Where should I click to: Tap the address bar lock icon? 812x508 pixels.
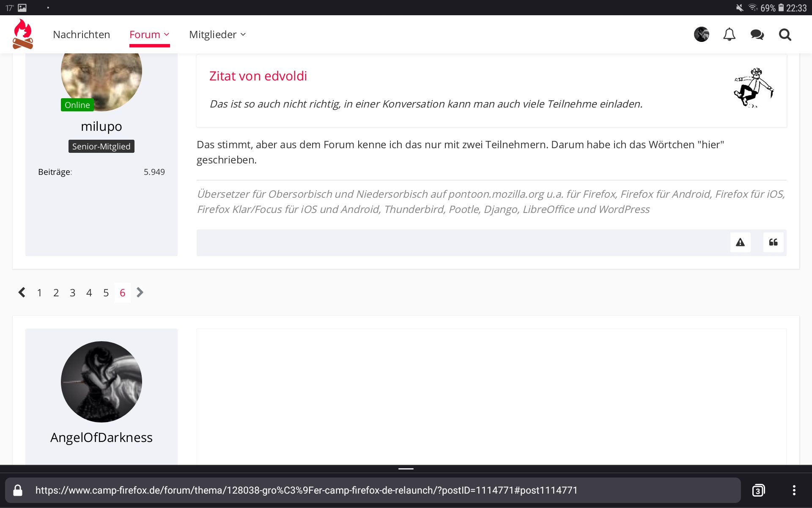tap(18, 490)
